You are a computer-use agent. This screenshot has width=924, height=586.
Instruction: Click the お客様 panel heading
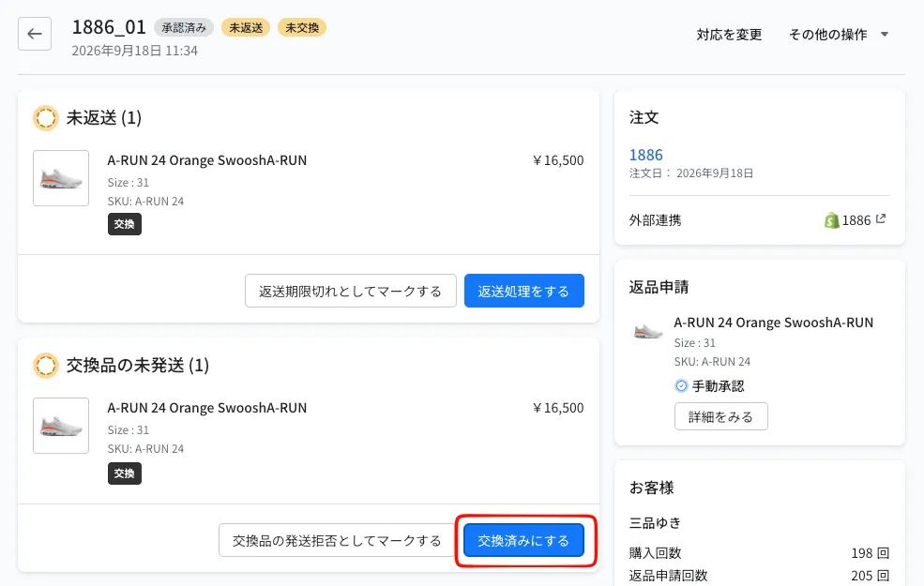pyautogui.click(x=651, y=488)
